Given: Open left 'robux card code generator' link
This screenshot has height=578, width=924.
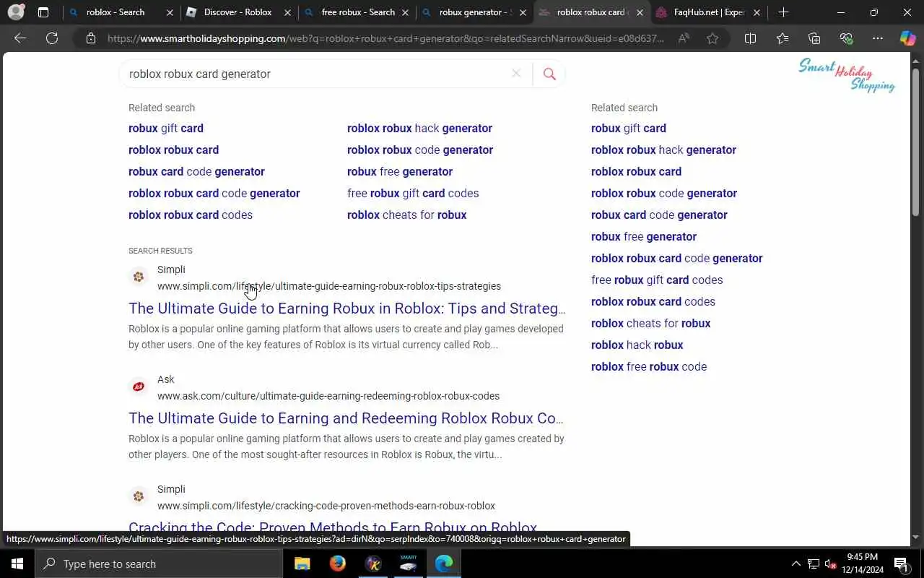Looking at the screenshot, I should click(x=196, y=171).
